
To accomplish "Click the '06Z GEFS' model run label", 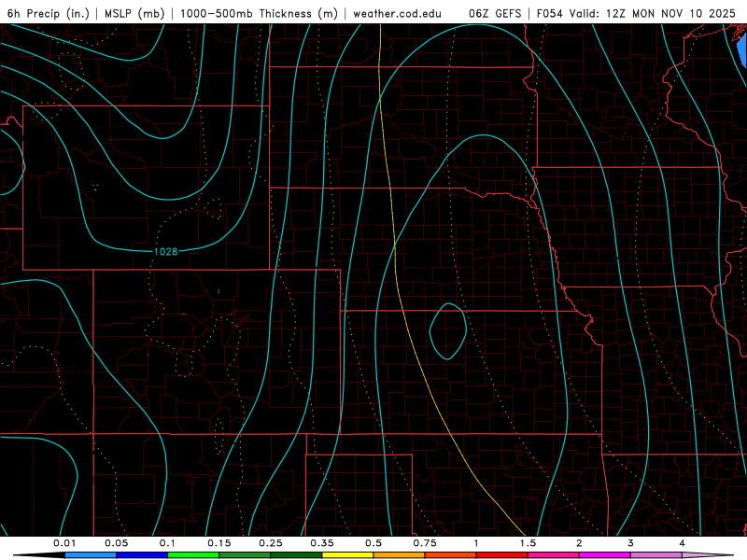I will [495, 13].
